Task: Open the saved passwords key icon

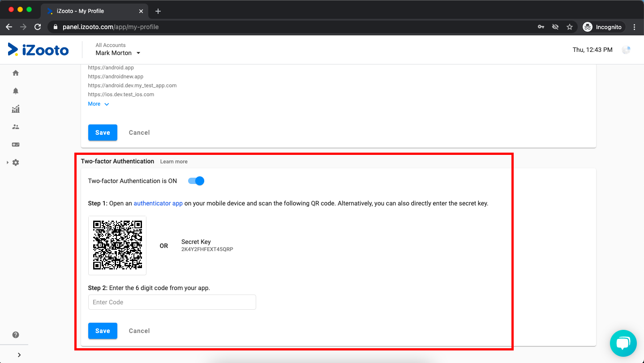Action: tap(541, 27)
